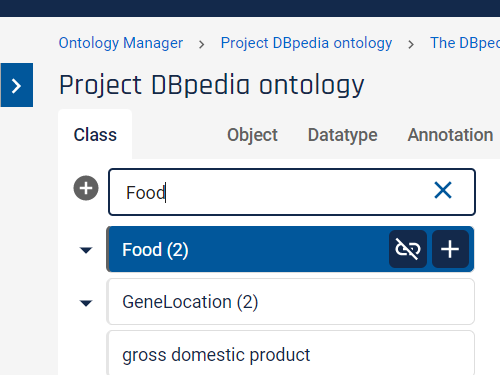Collapse the Food class tree node
This screenshot has height=375, width=500.
[x=86, y=250]
